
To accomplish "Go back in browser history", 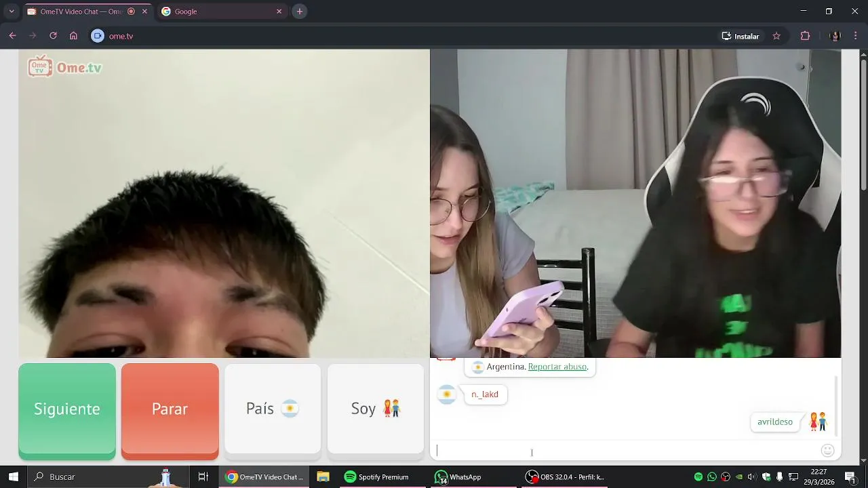I will [x=12, y=36].
